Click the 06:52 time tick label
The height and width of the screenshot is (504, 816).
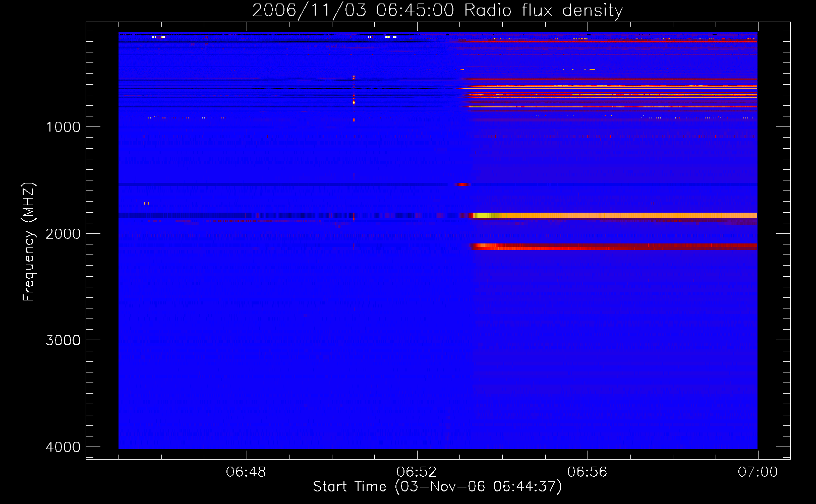click(x=417, y=472)
